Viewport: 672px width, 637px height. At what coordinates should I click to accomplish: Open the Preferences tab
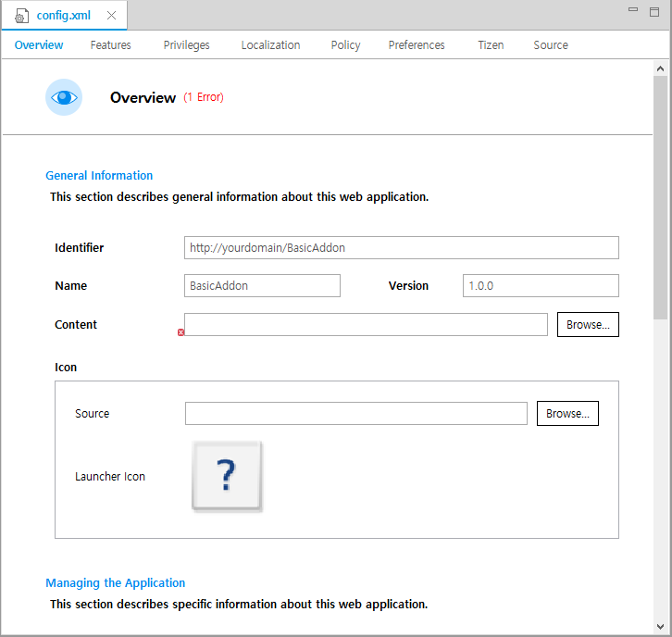point(417,44)
